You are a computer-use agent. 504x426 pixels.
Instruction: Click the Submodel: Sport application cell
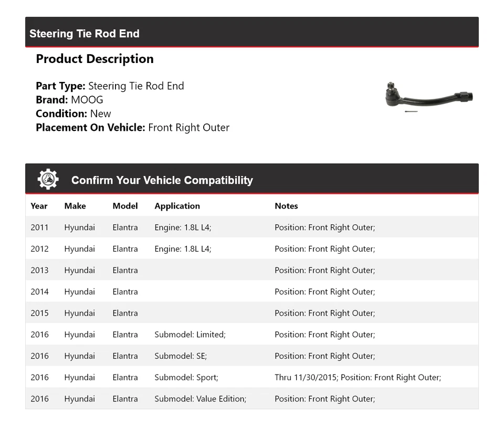[186, 378]
